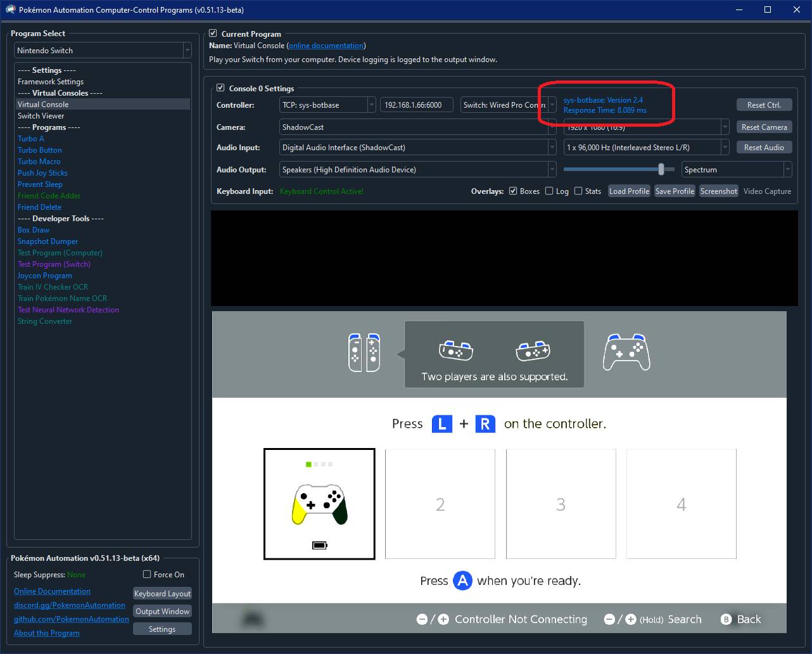Enable the Log overlay checkbox

tap(549, 191)
